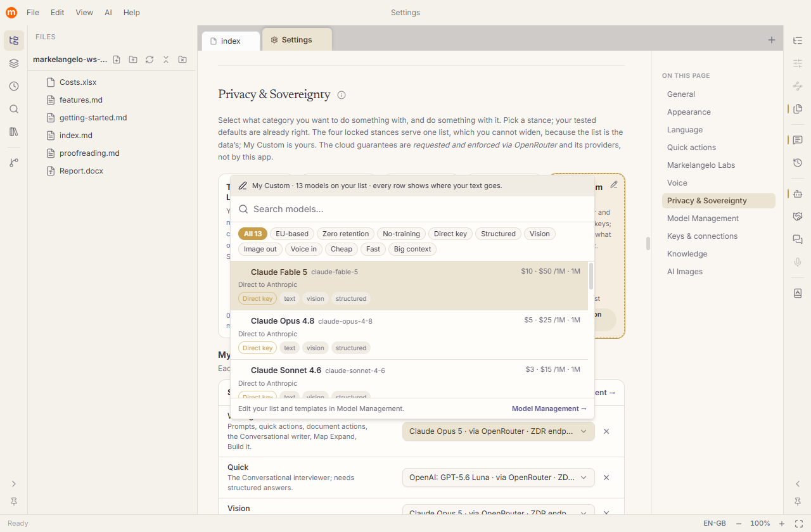The height and width of the screenshot is (532, 811).
Task: Open the EN-GB language selector
Action: pos(715,524)
